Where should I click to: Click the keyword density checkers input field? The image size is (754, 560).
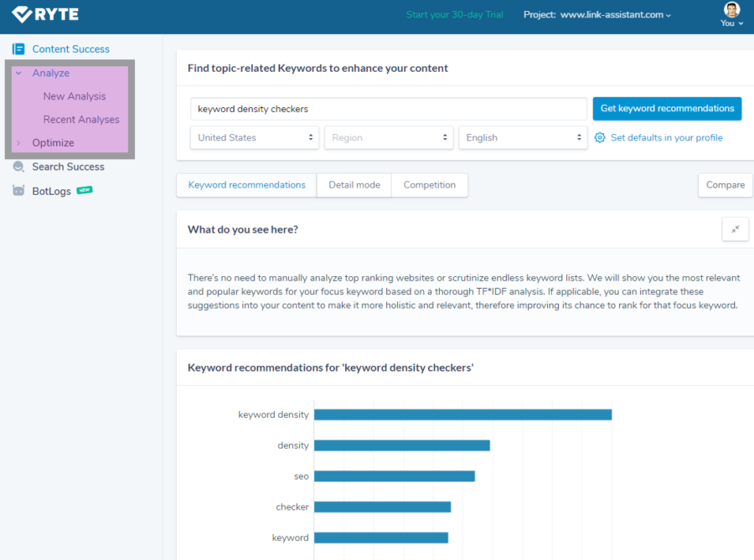pos(389,109)
